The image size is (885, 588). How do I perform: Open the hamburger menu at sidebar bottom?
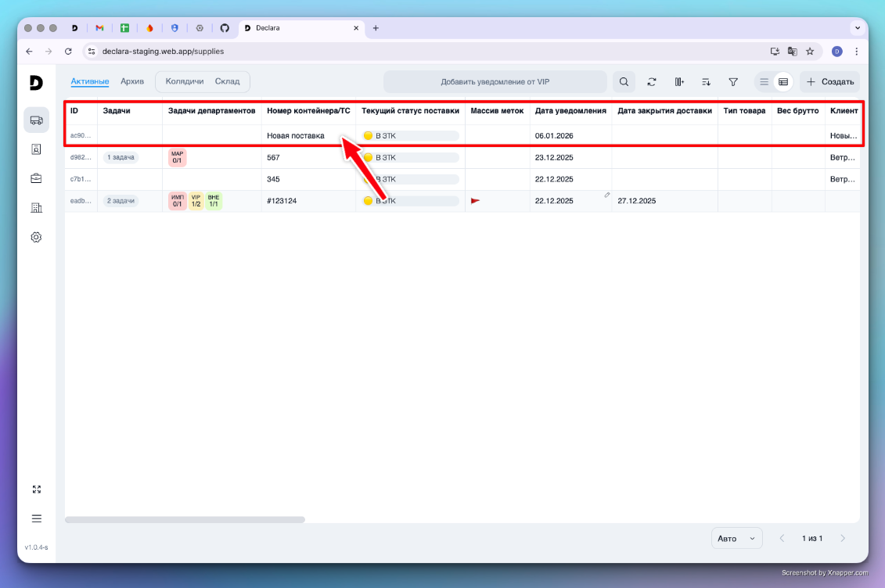pyautogui.click(x=37, y=518)
